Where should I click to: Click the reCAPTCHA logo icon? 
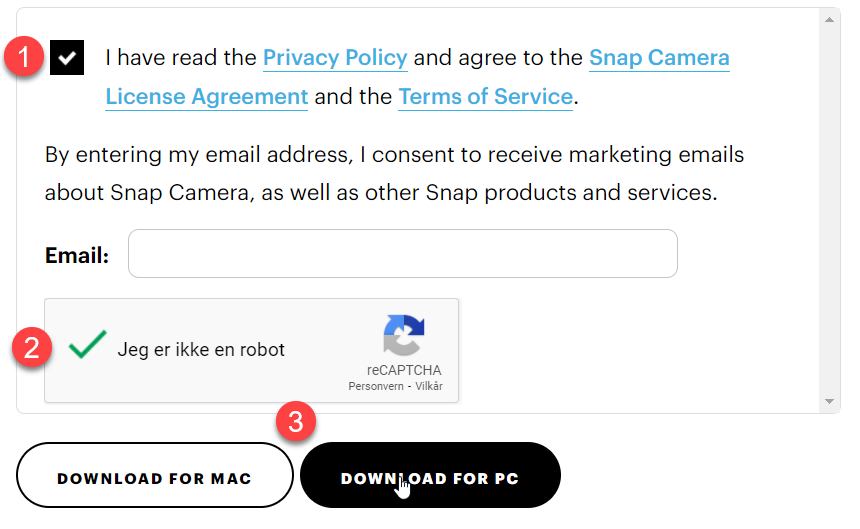coord(404,335)
